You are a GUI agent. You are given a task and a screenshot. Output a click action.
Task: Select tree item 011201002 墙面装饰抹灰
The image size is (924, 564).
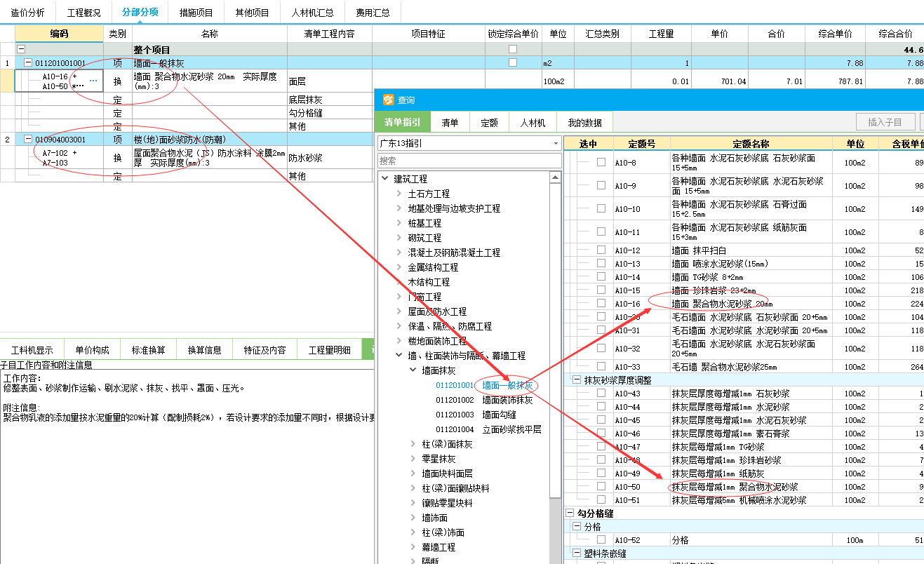[485, 400]
